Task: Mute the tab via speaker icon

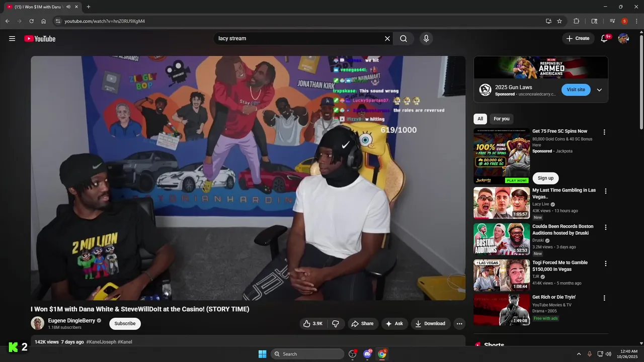Action: [x=68, y=7]
